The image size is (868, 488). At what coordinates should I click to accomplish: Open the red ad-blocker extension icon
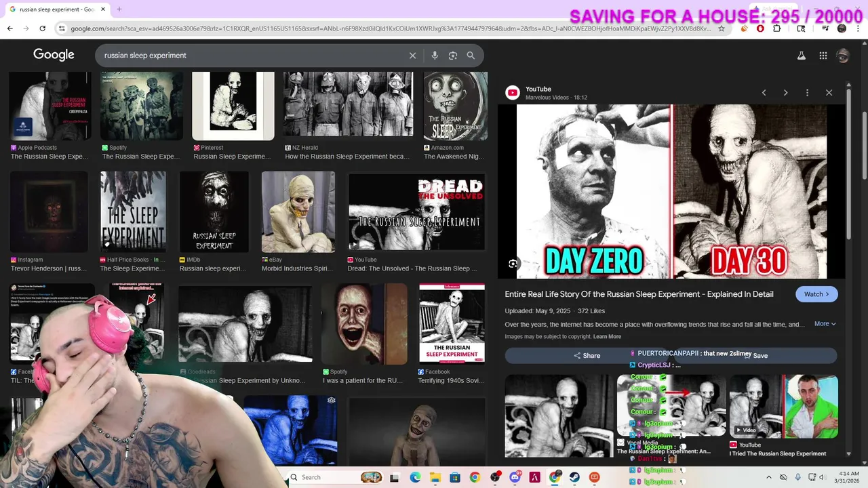(760, 28)
